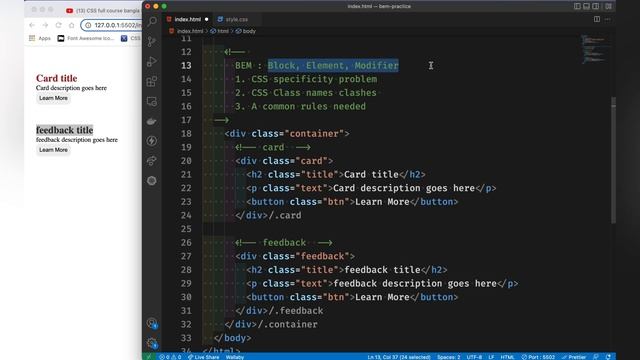The width and height of the screenshot is (640, 360).
Task: Open editor More Actions ellipsis menu
Action: click(608, 19)
